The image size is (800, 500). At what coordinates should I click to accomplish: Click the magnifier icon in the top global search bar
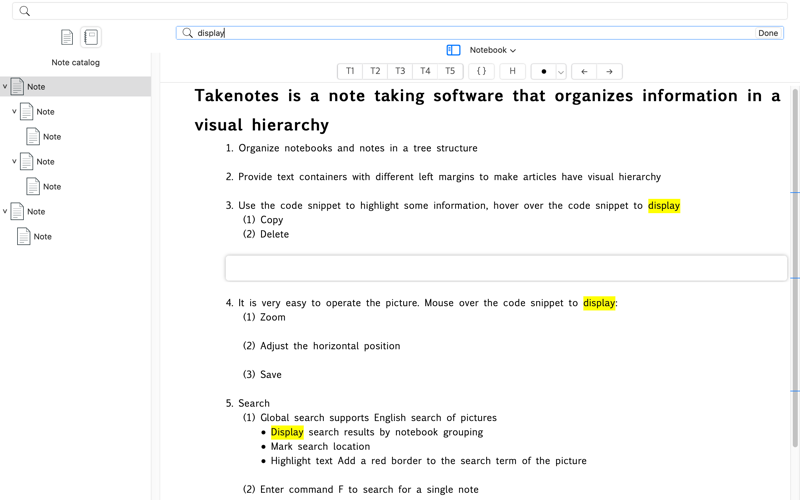coord(24,11)
